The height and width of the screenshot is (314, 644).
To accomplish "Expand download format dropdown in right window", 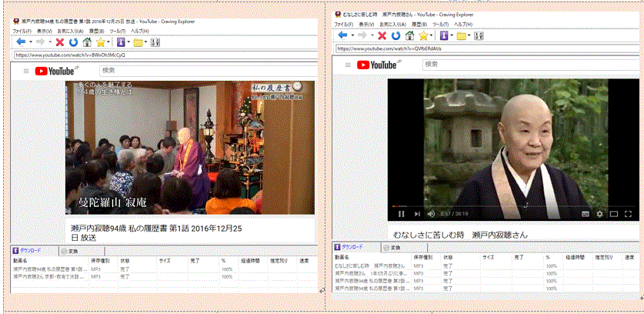I will [x=452, y=35].
